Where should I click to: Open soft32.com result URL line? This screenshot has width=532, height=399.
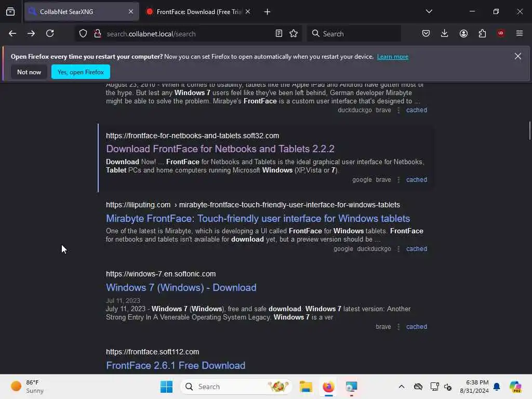click(192, 136)
